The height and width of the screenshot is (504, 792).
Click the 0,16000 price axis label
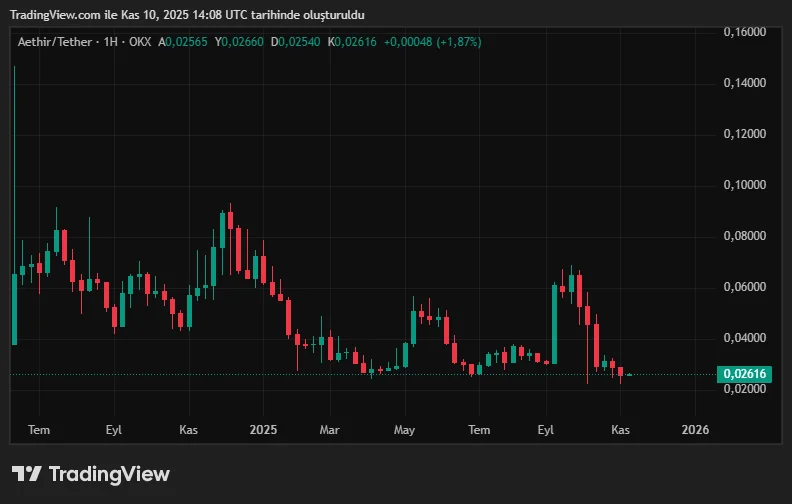coord(744,32)
